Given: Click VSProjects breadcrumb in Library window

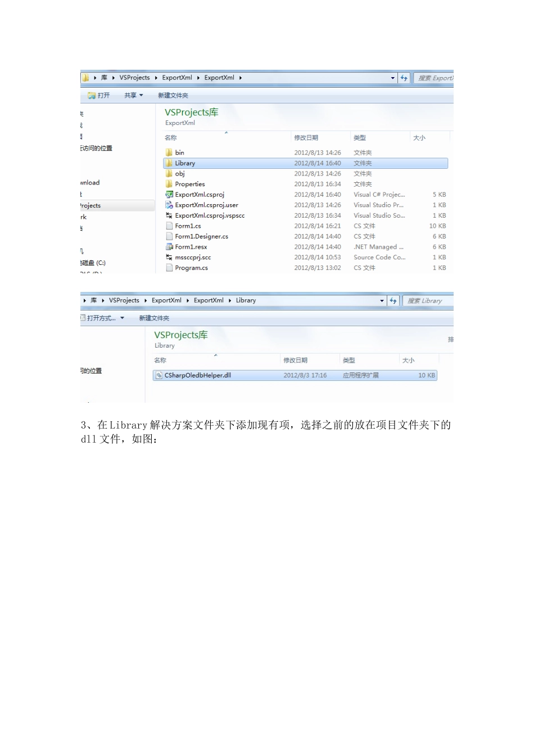Looking at the screenshot, I should pyautogui.click(x=124, y=300).
